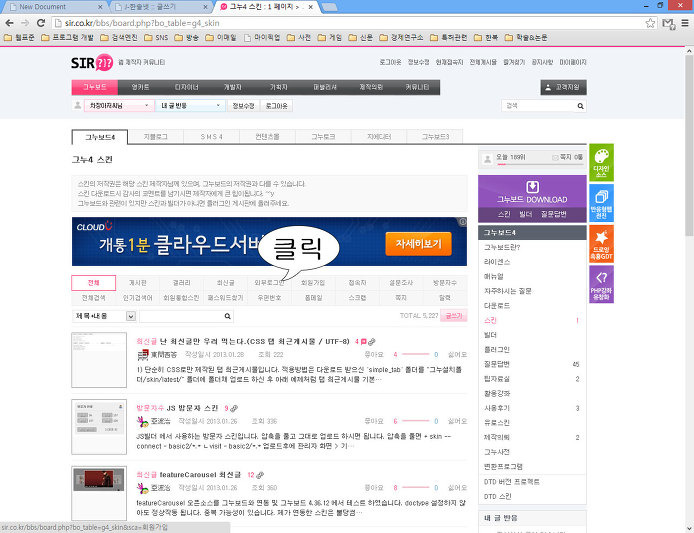The image size is (694, 533).
Task: Click the attachment clip icon on the JS 방문자 스킨 post
Action: pos(234,408)
